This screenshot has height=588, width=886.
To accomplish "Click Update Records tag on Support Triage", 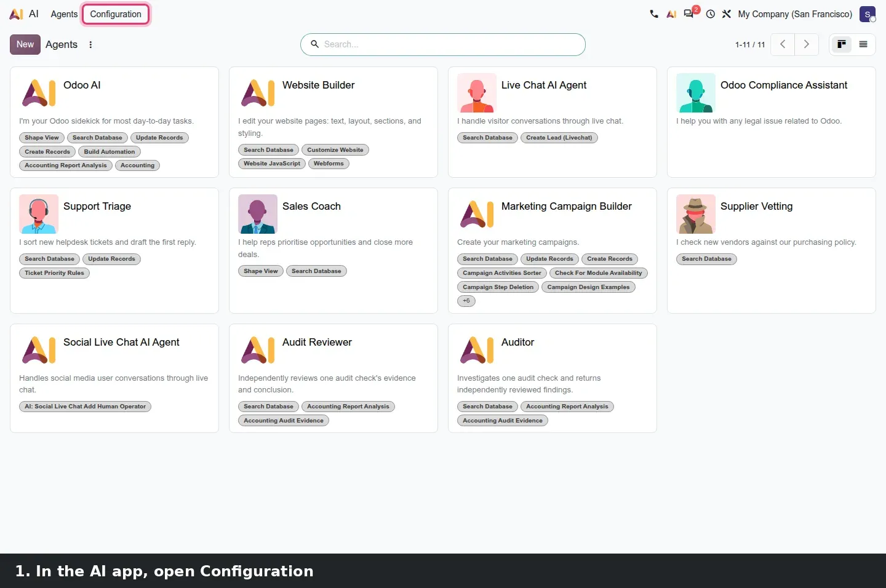I will [x=111, y=259].
